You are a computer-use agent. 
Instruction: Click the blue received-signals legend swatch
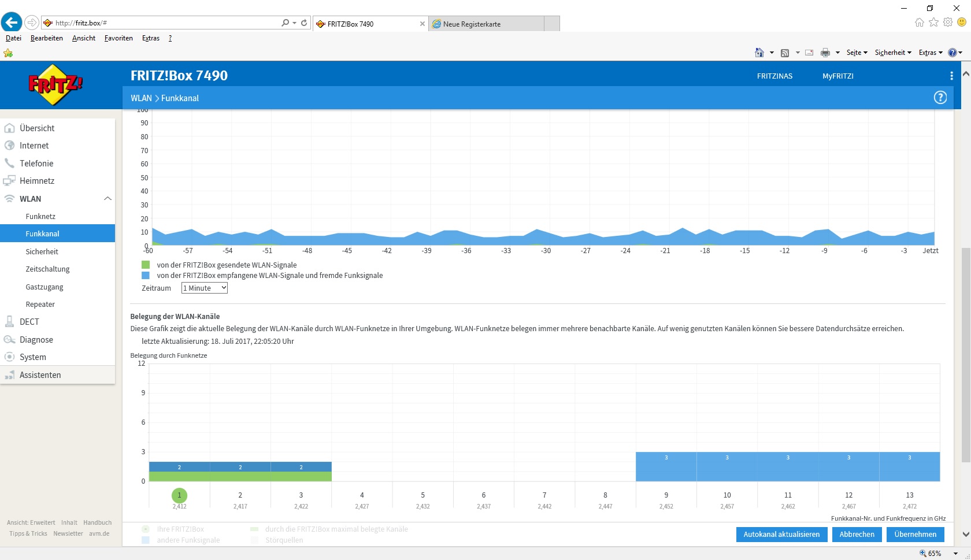click(146, 275)
